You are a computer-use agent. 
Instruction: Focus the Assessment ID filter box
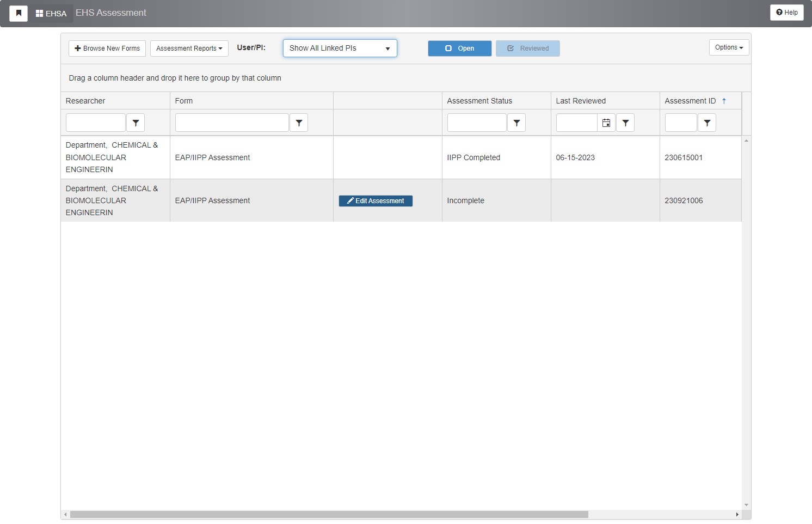coord(681,123)
